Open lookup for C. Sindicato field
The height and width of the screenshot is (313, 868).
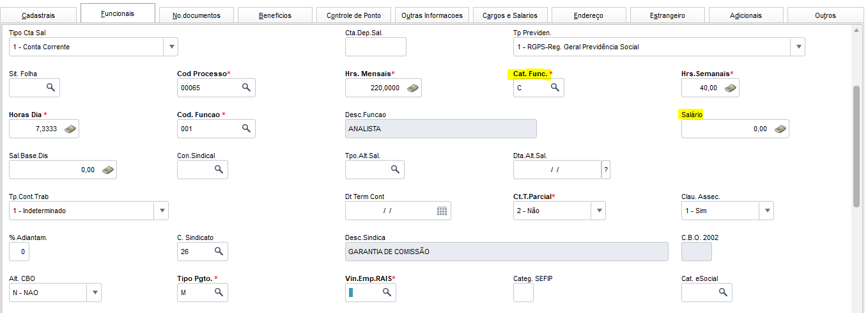(219, 252)
